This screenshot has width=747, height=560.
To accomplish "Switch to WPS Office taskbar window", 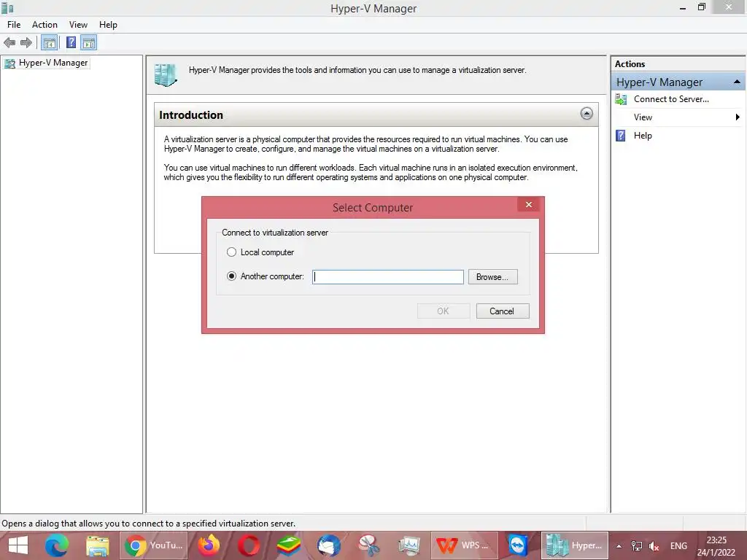I will [x=465, y=545].
